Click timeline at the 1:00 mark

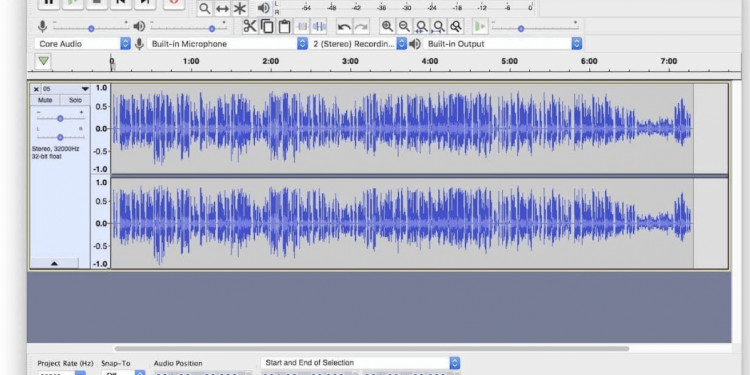click(191, 61)
